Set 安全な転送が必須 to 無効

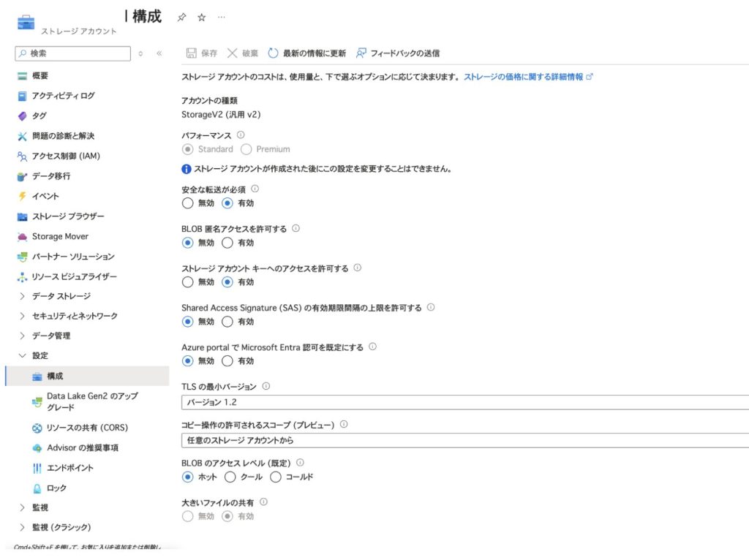[188, 203]
